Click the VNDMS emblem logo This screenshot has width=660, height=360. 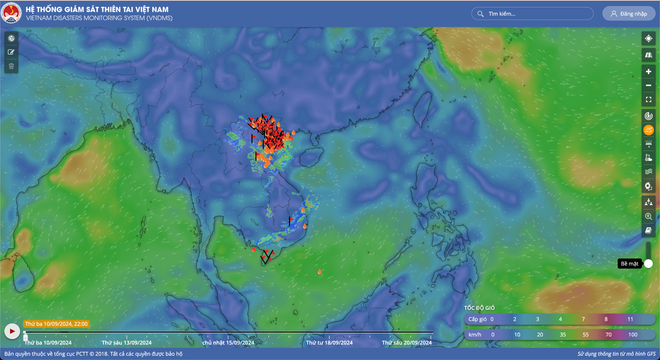pyautogui.click(x=11, y=13)
